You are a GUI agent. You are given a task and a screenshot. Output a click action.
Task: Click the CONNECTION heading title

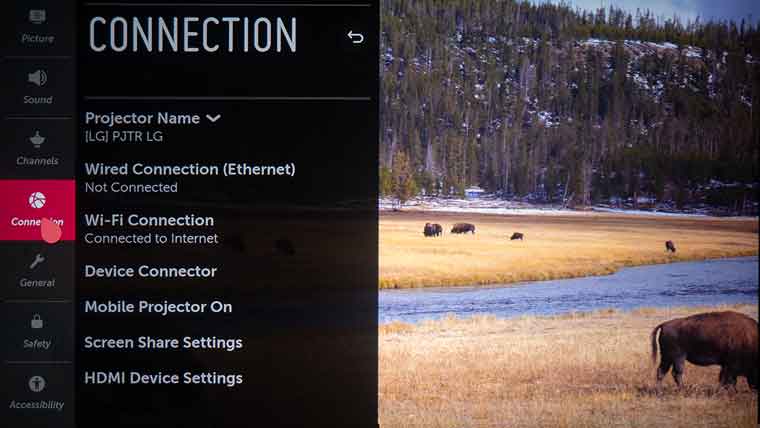tap(193, 35)
